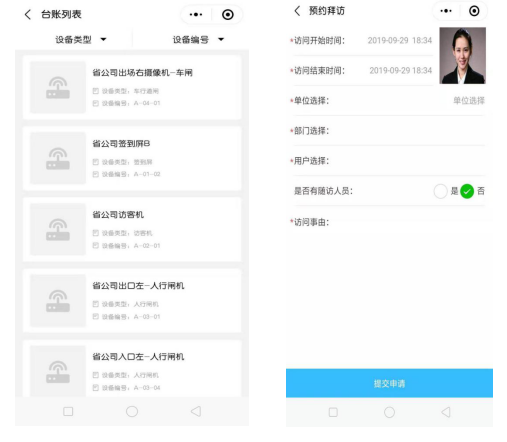
Task: Tap the Android home circle on right phone
Action: point(389,412)
